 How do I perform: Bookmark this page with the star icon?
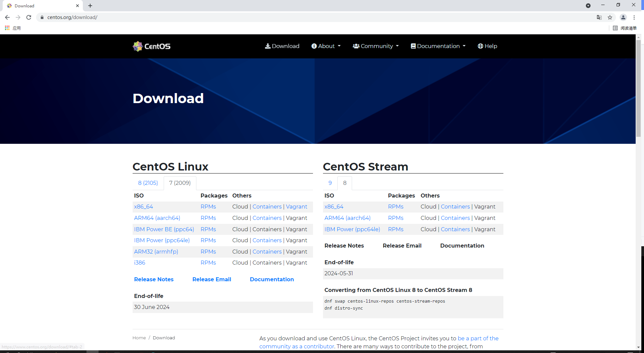pos(610,17)
